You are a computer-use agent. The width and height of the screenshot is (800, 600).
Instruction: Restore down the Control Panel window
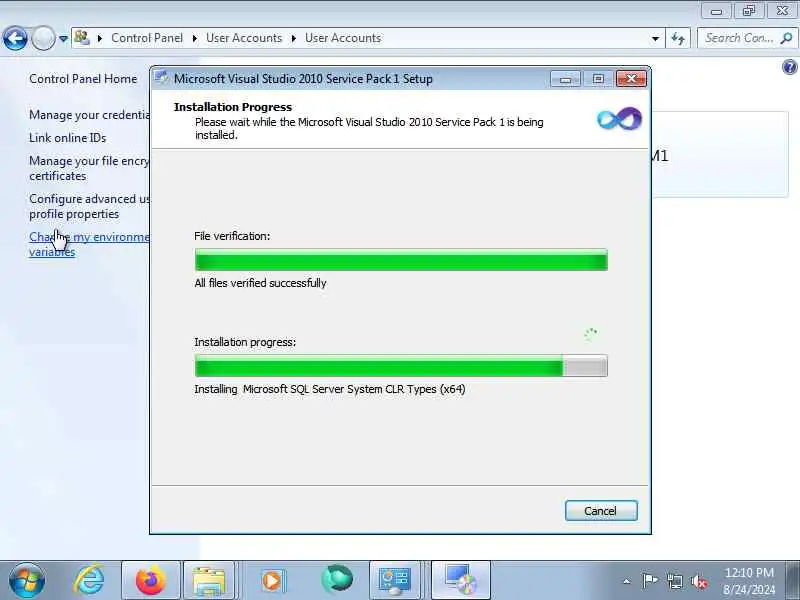748,10
